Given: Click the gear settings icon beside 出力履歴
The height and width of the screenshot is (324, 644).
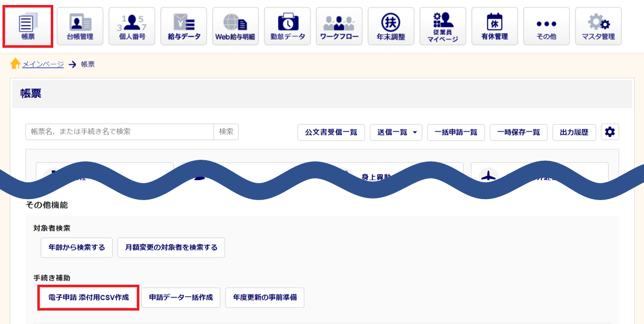Looking at the screenshot, I should (610, 132).
